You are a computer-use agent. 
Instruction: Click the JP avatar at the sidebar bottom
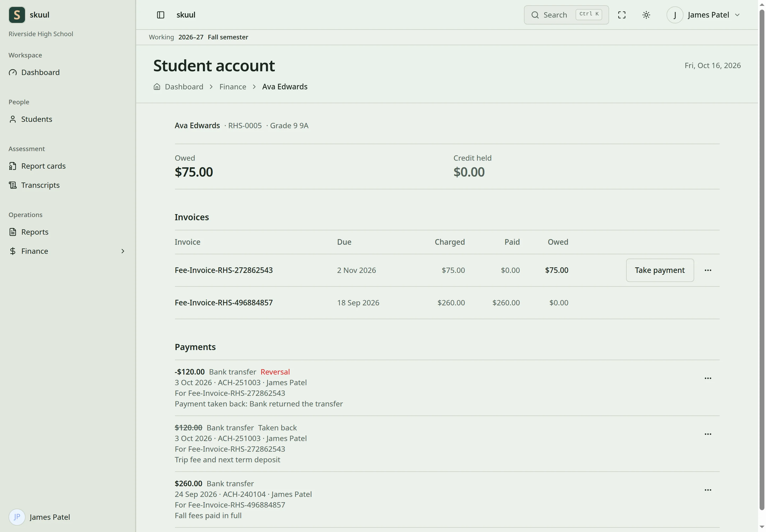(17, 517)
